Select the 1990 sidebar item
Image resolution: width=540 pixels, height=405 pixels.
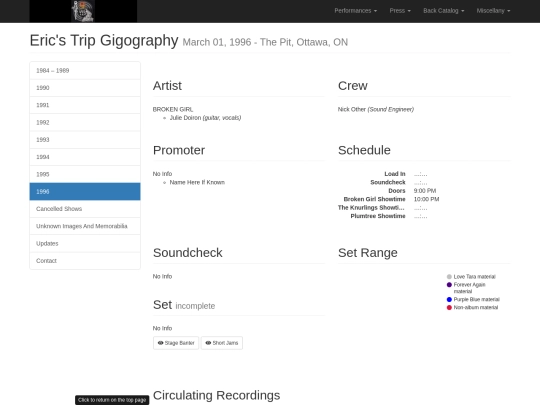[85, 88]
